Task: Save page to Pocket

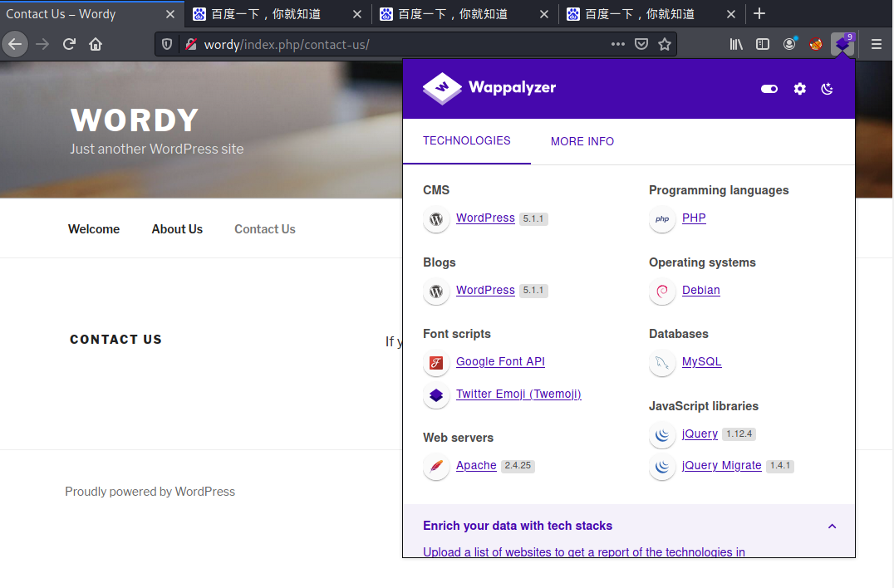Action: click(641, 45)
